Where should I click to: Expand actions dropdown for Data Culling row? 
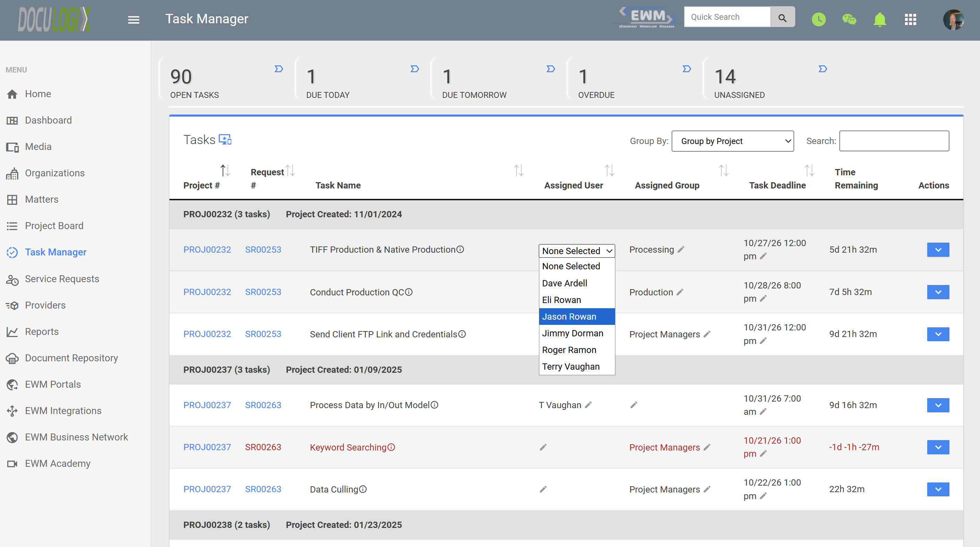pos(938,489)
